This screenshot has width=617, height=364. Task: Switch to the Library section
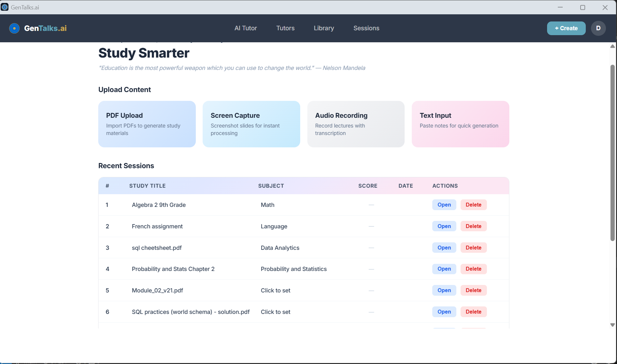324,28
